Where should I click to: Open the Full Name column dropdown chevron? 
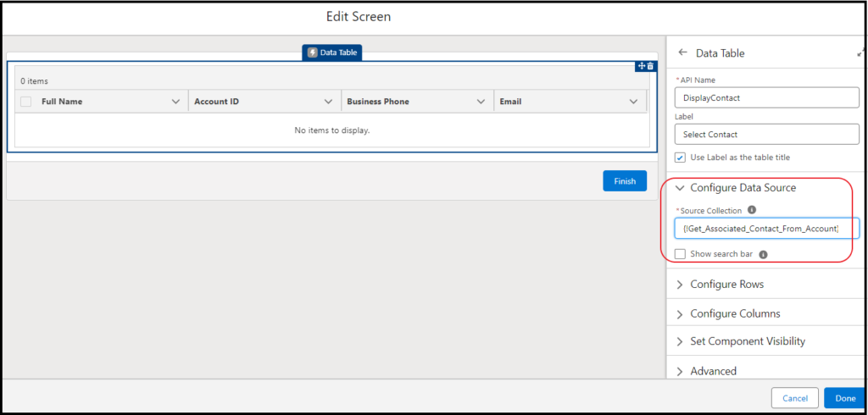click(176, 102)
